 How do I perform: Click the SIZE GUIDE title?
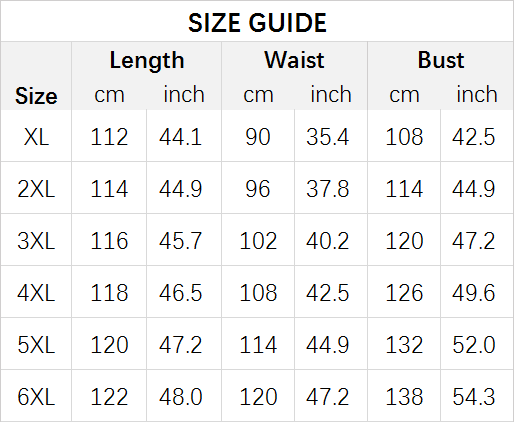[x=257, y=23]
